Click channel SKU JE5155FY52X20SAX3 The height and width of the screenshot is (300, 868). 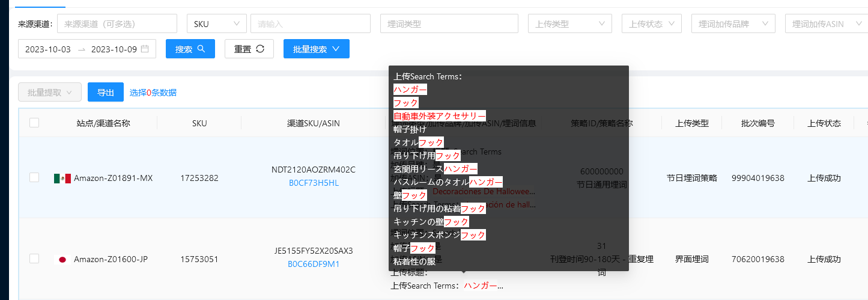(x=314, y=251)
